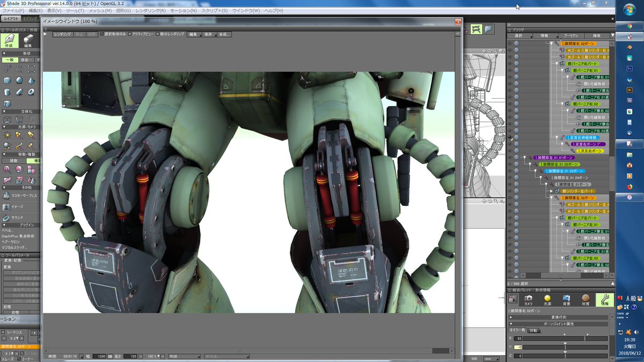Choose the rectangle drawing tool
The image size is (644, 362).
31,68
